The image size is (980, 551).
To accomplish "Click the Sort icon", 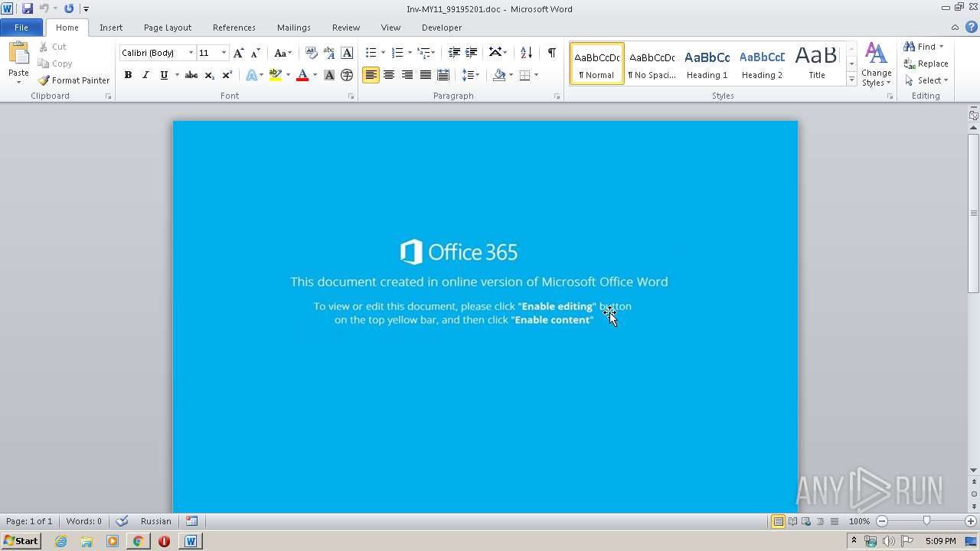I will 526,53.
